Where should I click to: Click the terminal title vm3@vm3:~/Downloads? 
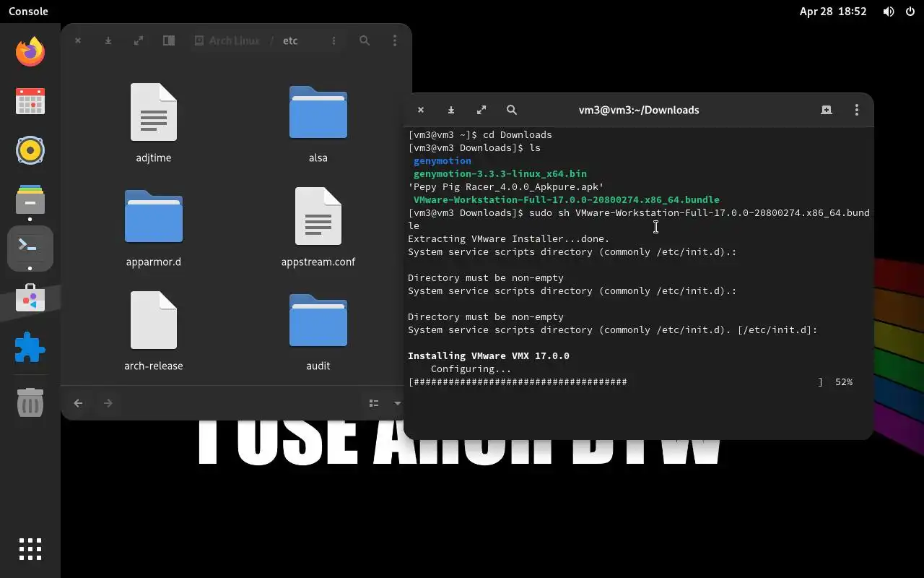coord(639,110)
